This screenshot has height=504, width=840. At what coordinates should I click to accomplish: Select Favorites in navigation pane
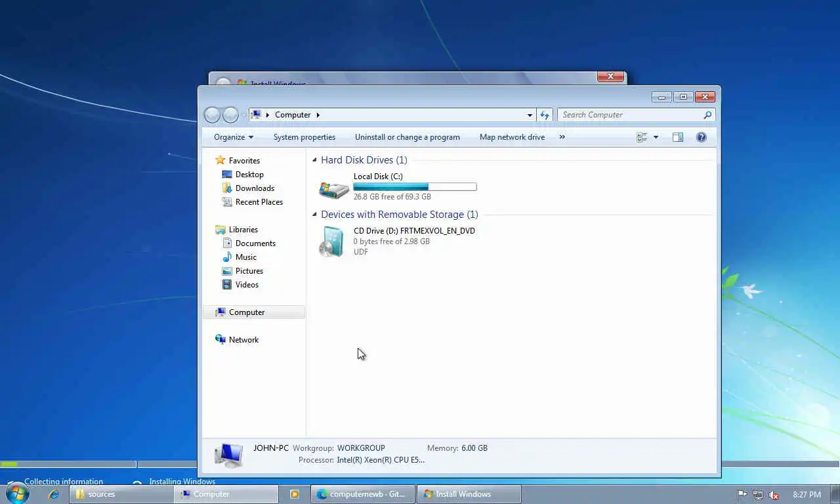(x=244, y=161)
